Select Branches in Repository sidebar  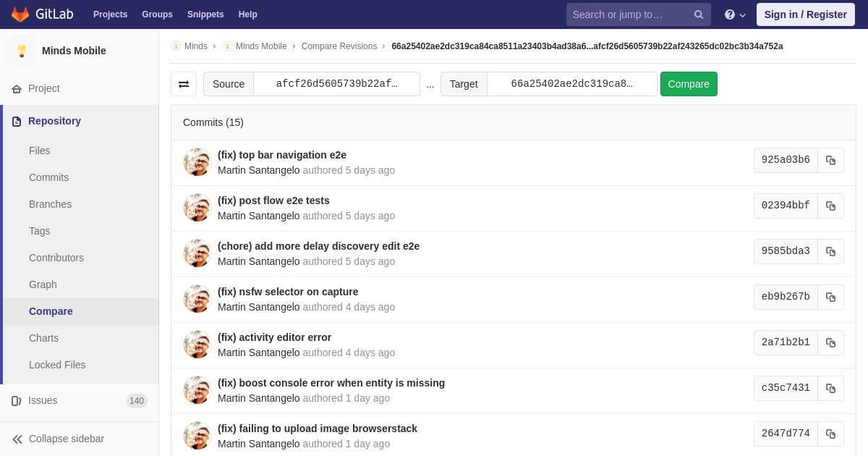[x=50, y=205]
